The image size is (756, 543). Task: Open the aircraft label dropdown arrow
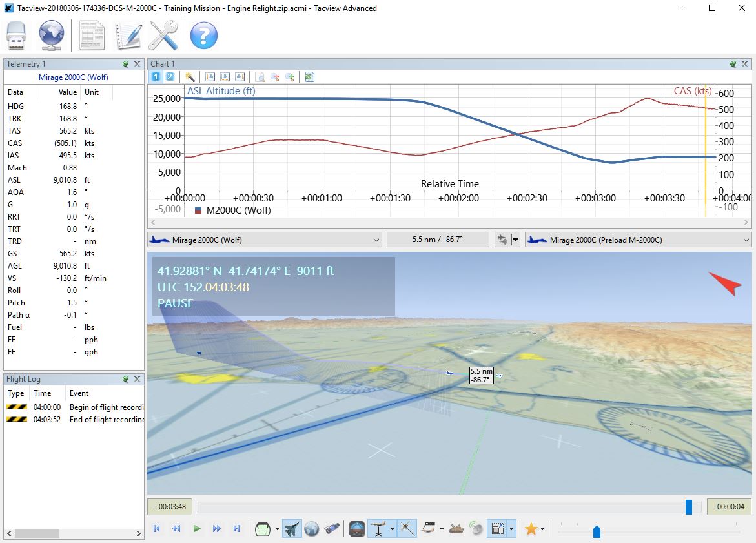click(442, 529)
